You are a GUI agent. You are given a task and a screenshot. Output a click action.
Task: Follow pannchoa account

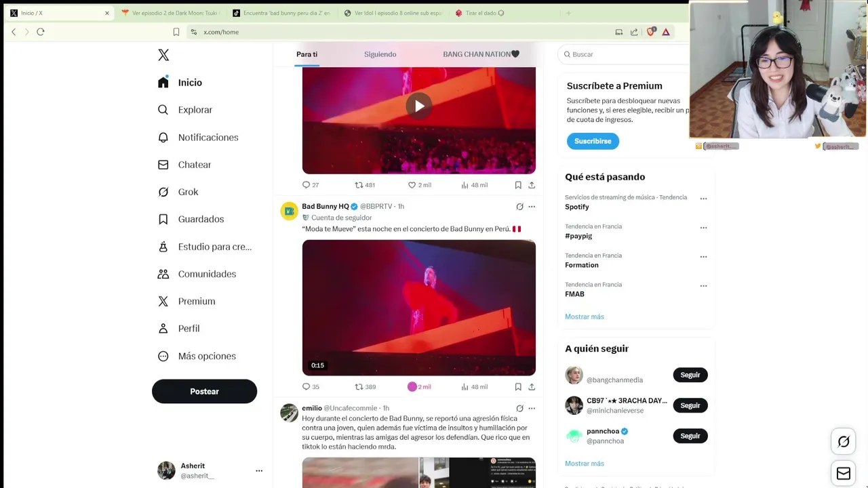[x=690, y=436]
